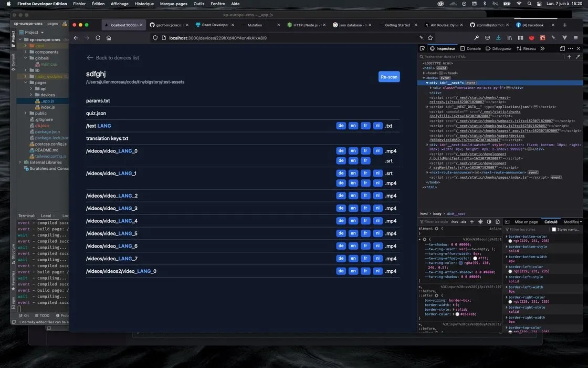Click the Filtrer les styles computed filter
The image size is (588, 368).
click(527, 229)
